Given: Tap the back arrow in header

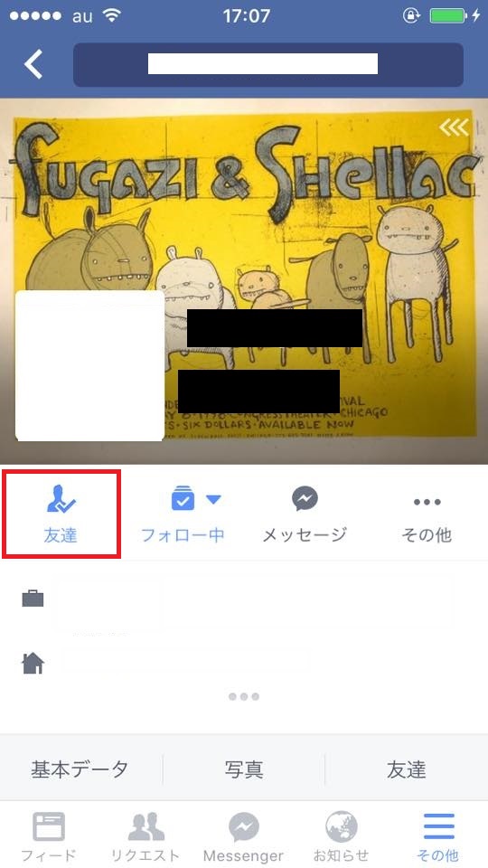Looking at the screenshot, I should click(x=33, y=64).
